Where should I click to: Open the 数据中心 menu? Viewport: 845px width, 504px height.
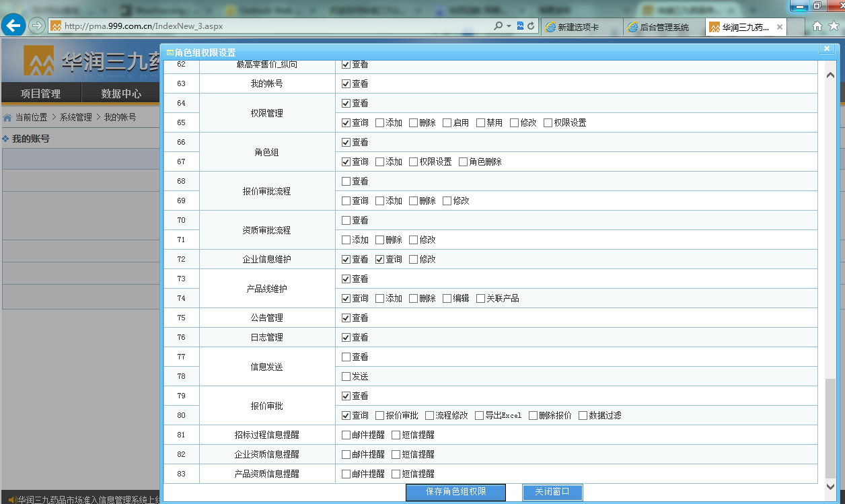121,94
